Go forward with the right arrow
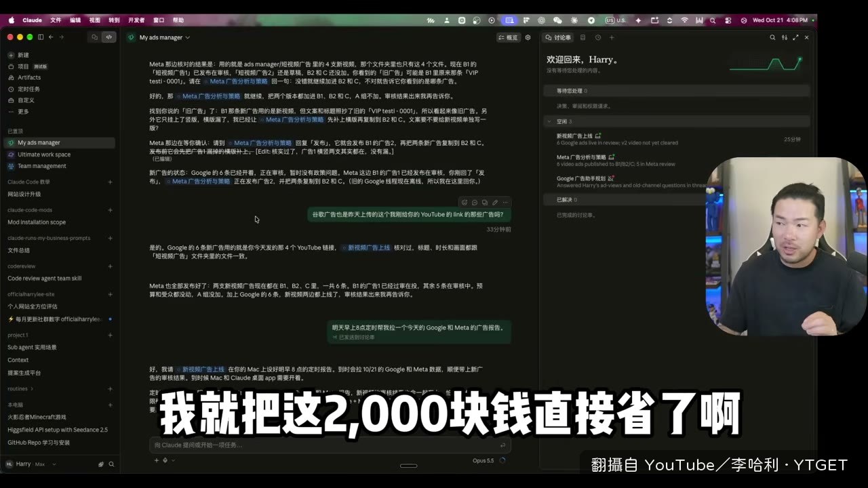This screenshot has width=868, height=488. (x=62, y=37)
